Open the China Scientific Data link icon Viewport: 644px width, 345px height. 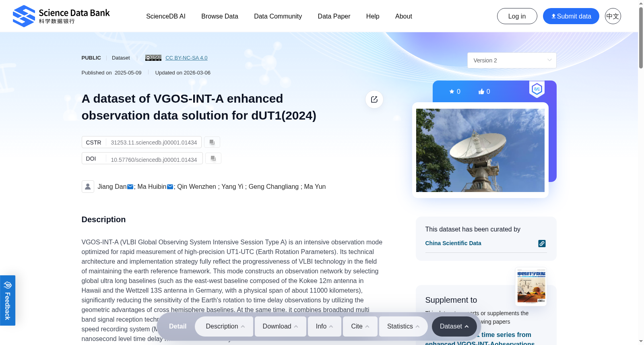coord(542,244)
